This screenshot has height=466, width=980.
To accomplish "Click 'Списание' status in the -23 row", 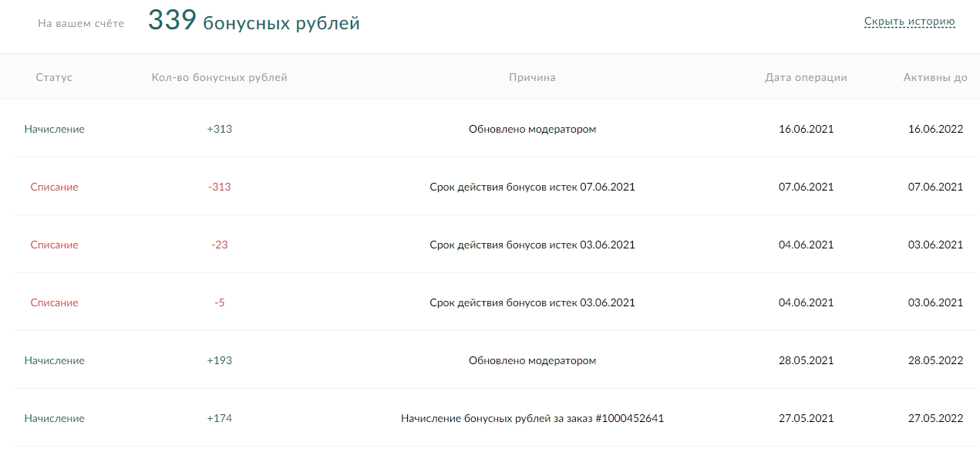I will [x=54, y=245].
